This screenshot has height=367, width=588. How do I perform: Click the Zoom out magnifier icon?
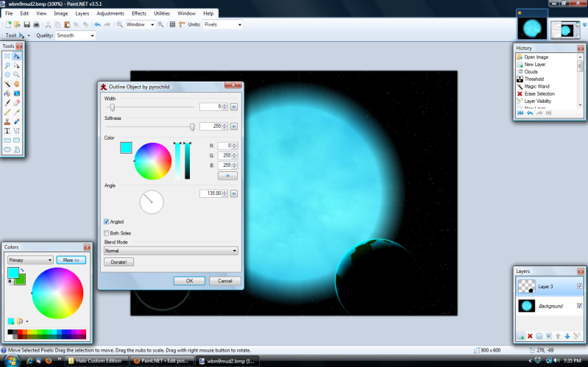tap(120, 24)
